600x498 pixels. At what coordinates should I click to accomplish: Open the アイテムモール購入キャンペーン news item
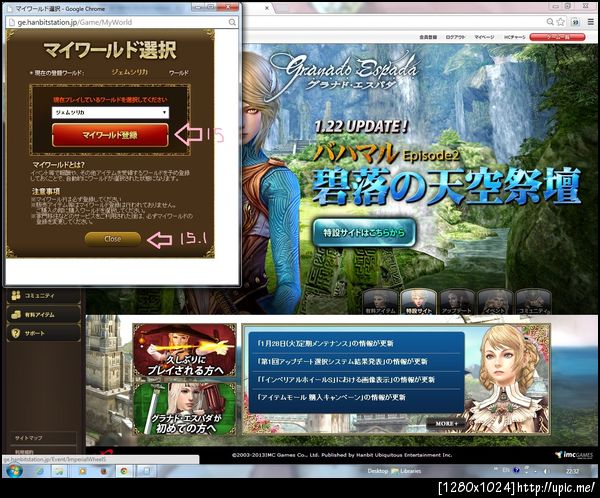pos(331,397)
